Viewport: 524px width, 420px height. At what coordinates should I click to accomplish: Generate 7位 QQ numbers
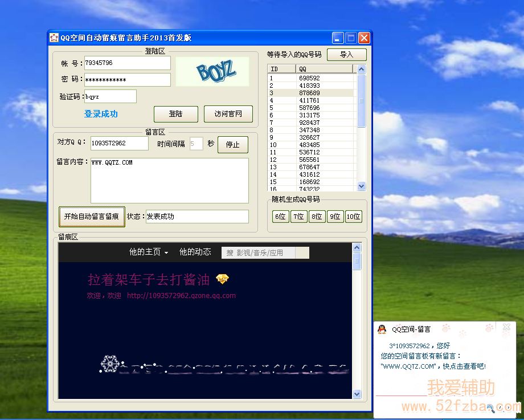pyautogui.click(x=299, y=217)
